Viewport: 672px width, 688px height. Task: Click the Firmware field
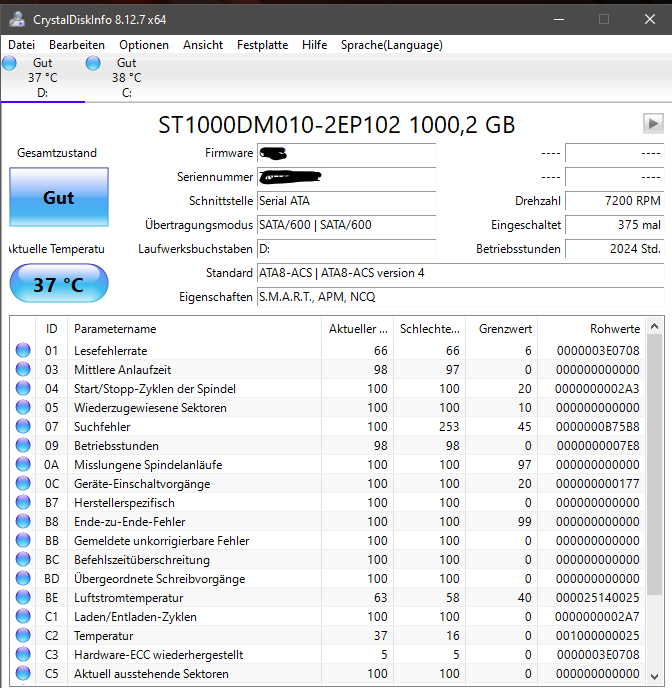pyautogui.click(x=347, y=153)
